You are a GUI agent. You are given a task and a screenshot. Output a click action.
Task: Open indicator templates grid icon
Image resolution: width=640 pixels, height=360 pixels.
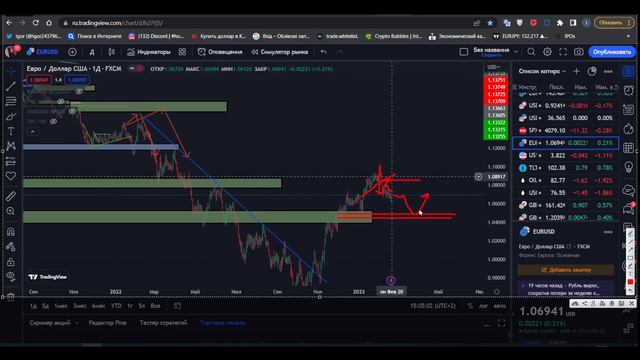[182, 52]
